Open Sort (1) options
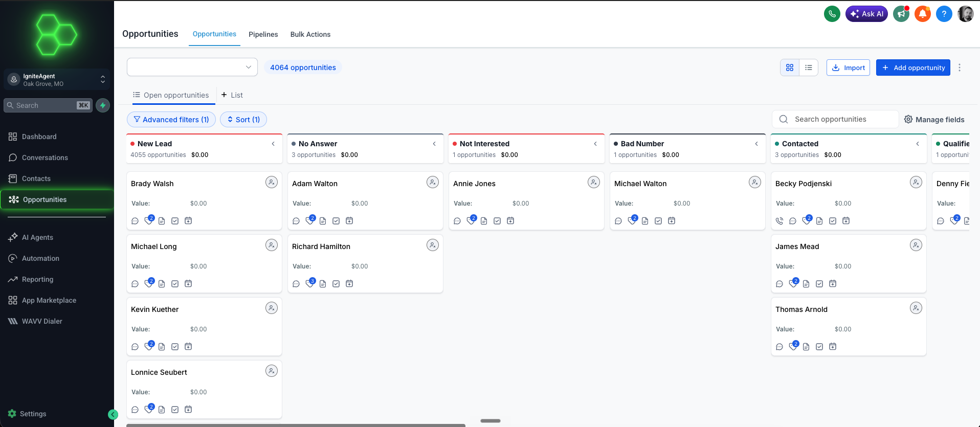This screenshot has height=427, width=980. point(243,119)
